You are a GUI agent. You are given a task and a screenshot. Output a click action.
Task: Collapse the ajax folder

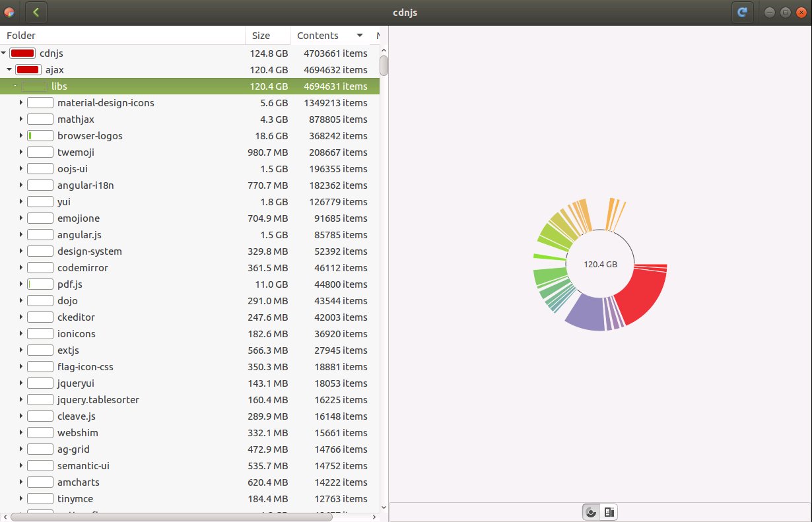(x=9, y=70)
